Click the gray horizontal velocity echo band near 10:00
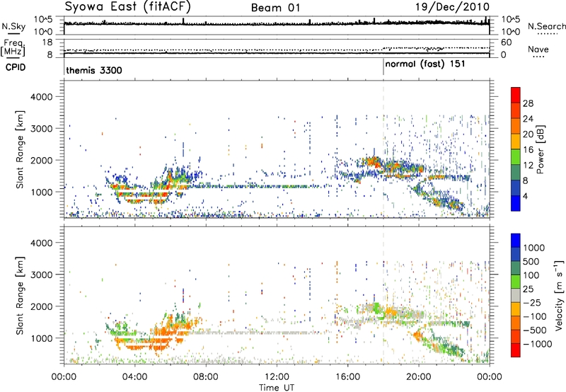 (253, 333)
